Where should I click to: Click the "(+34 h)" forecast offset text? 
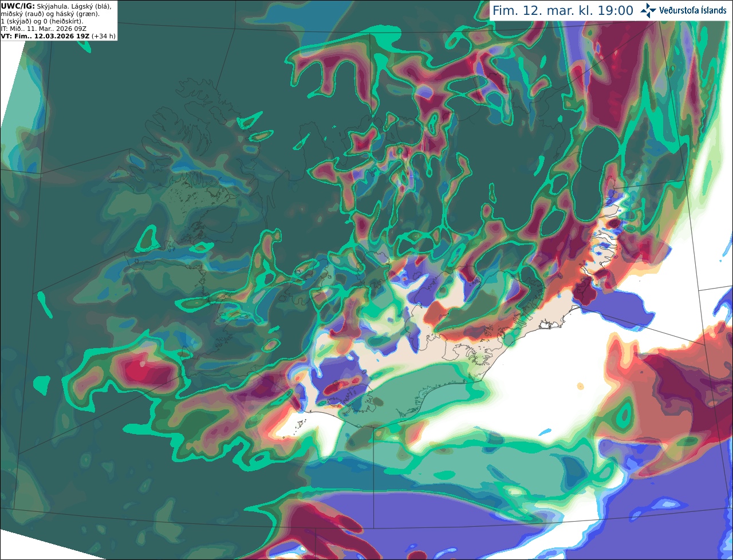(104, 36)
